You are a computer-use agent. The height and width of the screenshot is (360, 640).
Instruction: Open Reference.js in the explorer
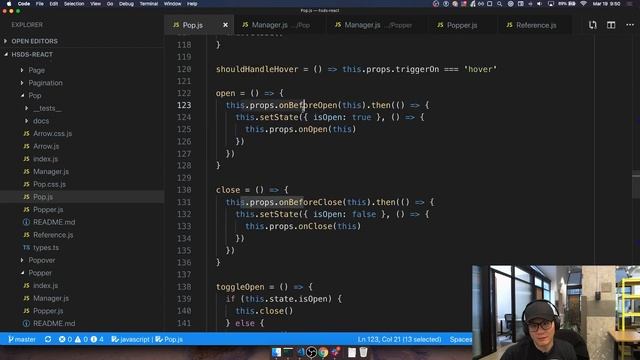point(53,235)
